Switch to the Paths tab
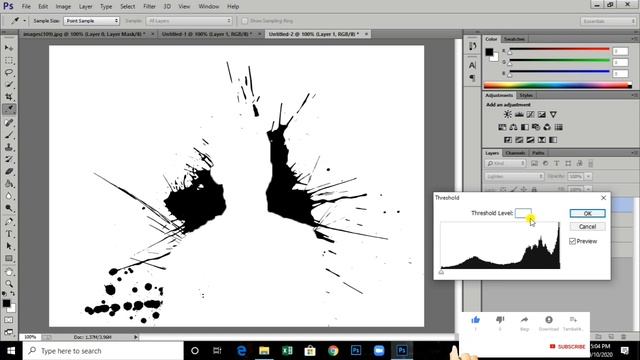The height and width of the screenshot is (360, 640). 538,153
